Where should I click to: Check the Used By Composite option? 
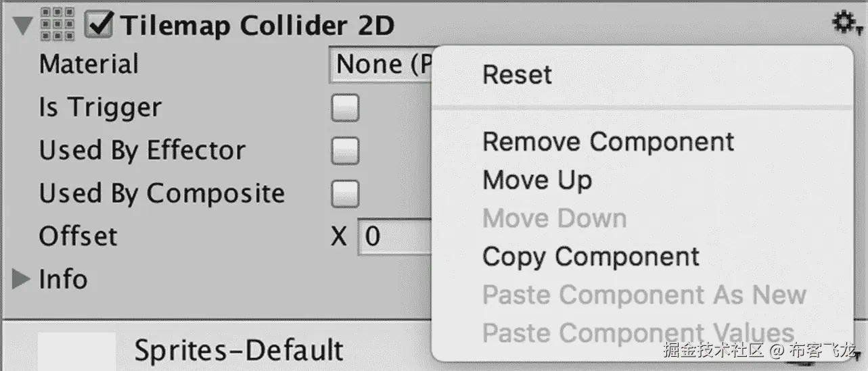click(x=345, y=194)
